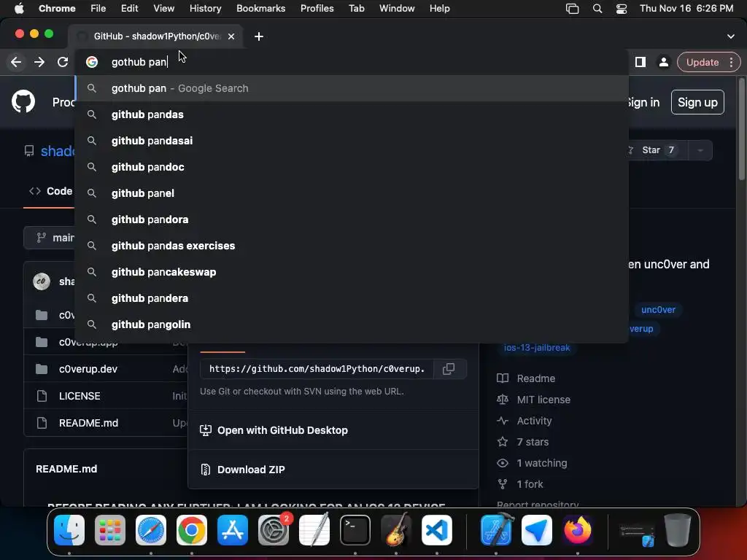747x560 pixels.
Task: Select the 'github pancakeswap' suggestion
Action: pyautogui.click(x=352, y=271)
